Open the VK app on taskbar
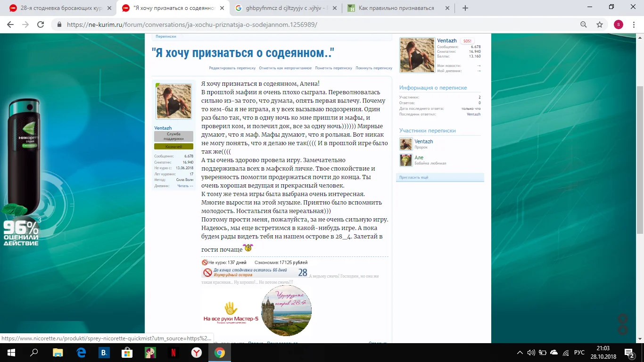Viewport: 644px width, 362px height. tap(104, 353)
